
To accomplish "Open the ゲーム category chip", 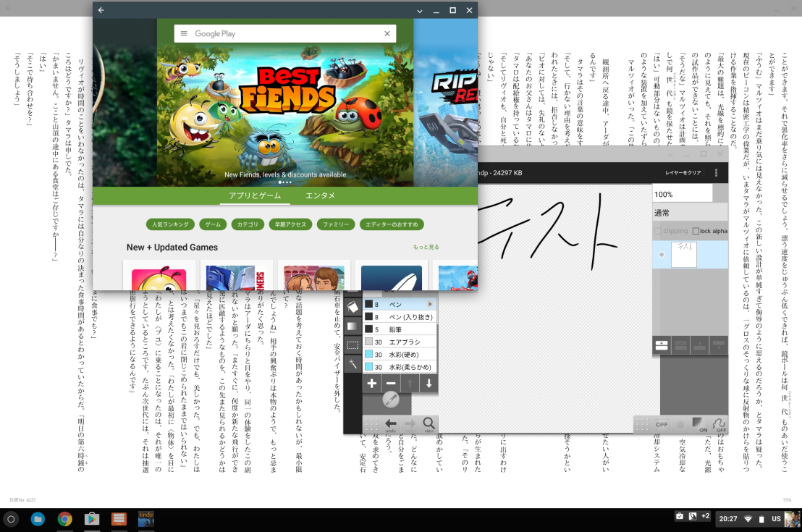I will tap(213, 224).
